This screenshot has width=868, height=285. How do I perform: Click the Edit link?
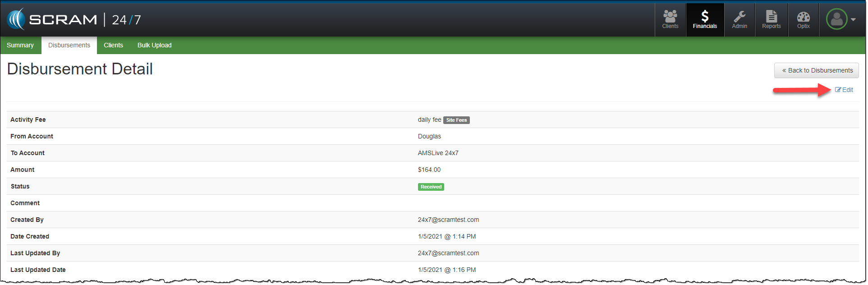click(x=844, y=90)
